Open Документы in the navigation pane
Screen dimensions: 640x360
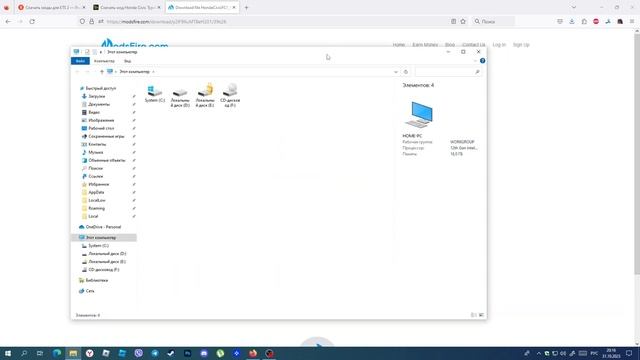pos(98,104)
